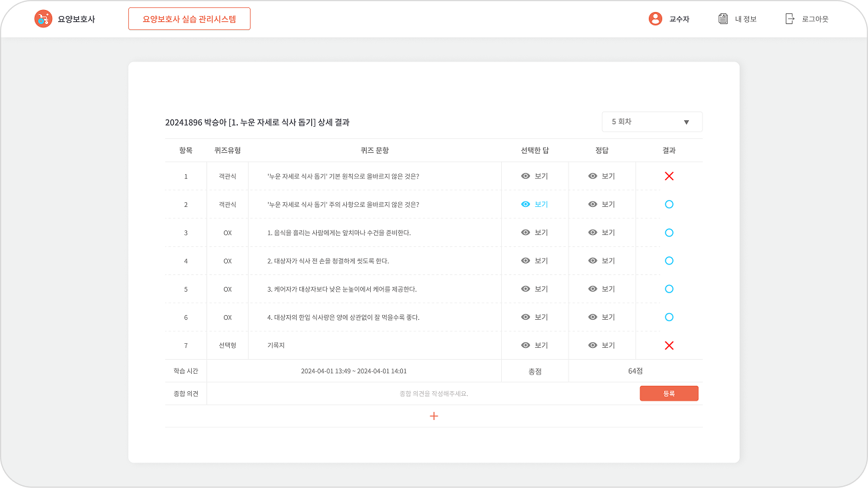Click the blue circle result for item 2
The height and width of the screenshot is (488, 868).
pos(669,204)
